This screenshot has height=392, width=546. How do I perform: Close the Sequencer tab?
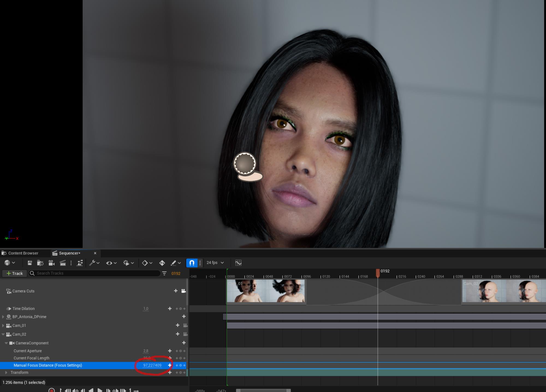(x=95, y=253)
